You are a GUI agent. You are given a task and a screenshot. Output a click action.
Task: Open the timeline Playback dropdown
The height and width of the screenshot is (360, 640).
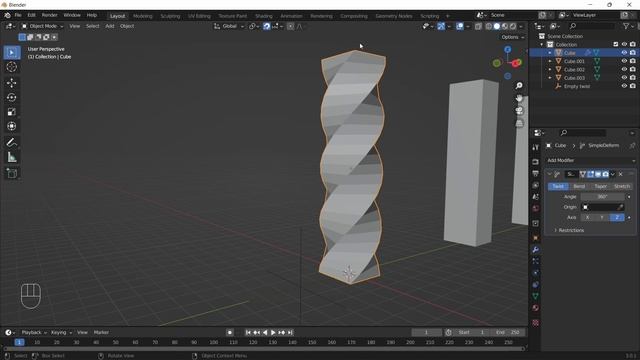tap(34, 333)
